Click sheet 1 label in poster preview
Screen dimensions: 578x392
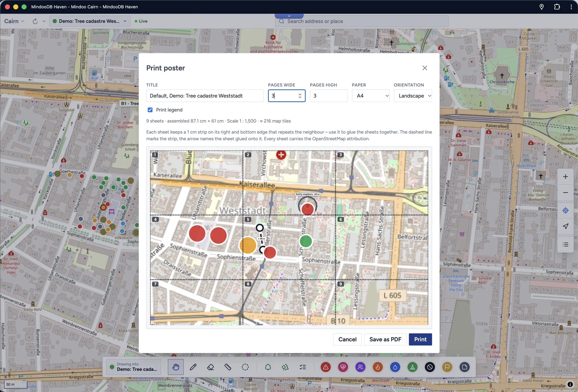pyautogui.click(x=155, y=155)
